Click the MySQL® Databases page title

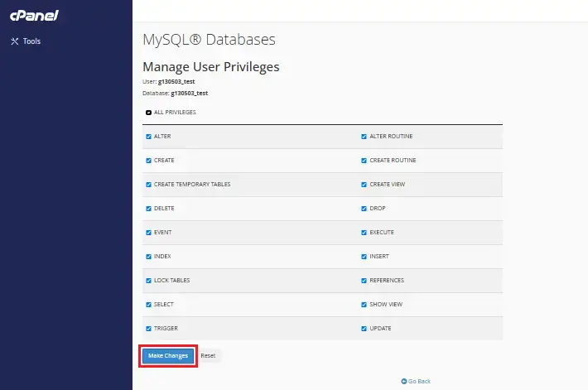pyautogui.click(x=209, y=40)
